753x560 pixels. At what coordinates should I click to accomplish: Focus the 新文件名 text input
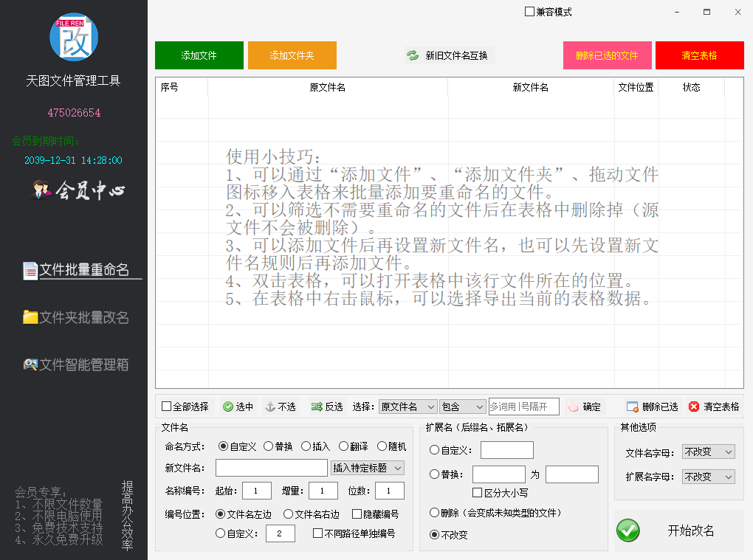tap(272, 467)
